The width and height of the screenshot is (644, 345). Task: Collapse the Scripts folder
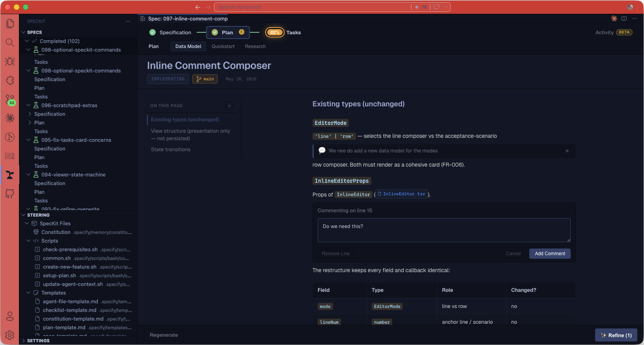tap(28, 241)
